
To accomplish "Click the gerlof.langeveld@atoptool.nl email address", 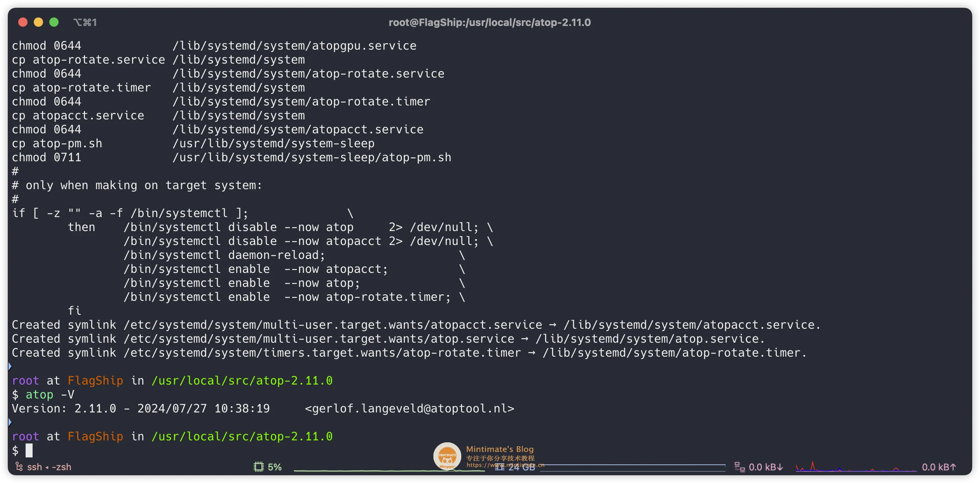I will click(x=409, y=409).
